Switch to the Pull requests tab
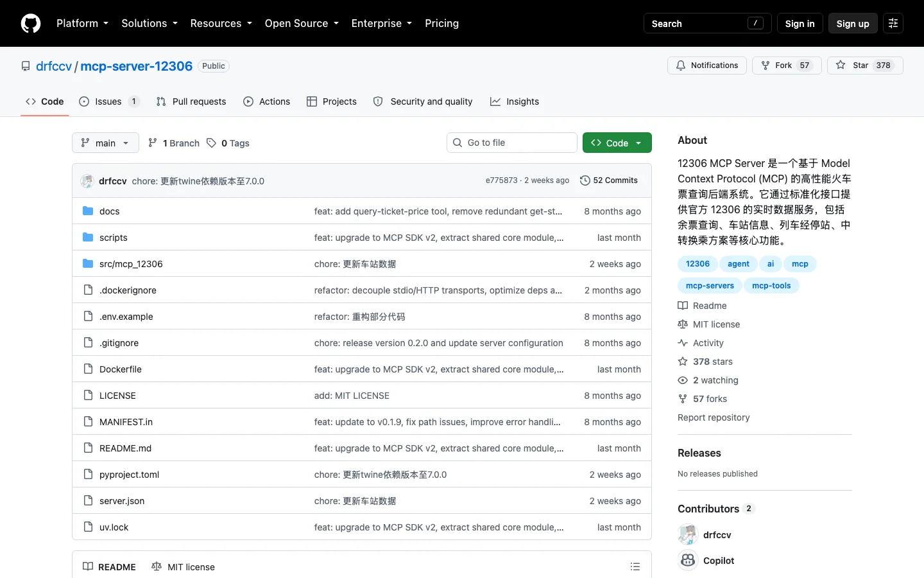The height and width of the screenshot is (578, 924). 191,101
